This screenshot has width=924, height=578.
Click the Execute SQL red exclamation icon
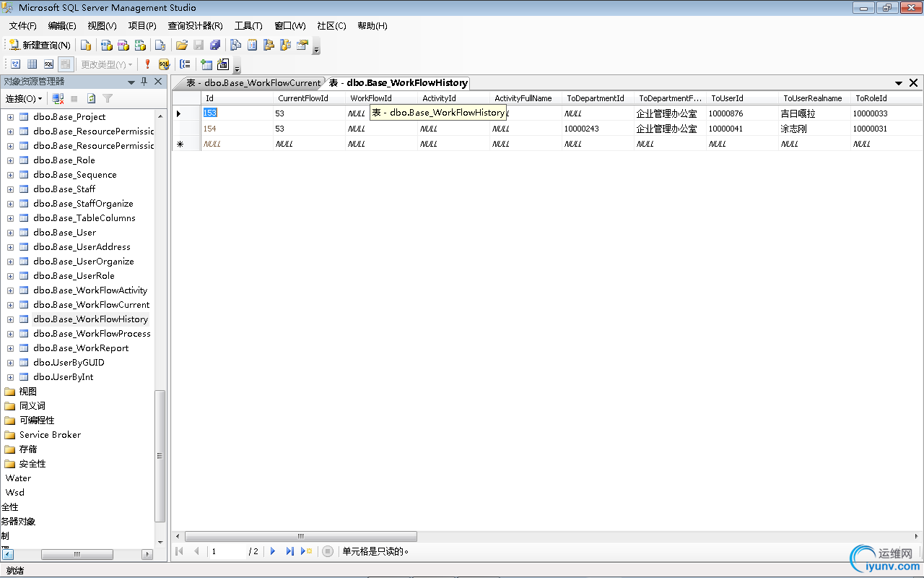148,64
